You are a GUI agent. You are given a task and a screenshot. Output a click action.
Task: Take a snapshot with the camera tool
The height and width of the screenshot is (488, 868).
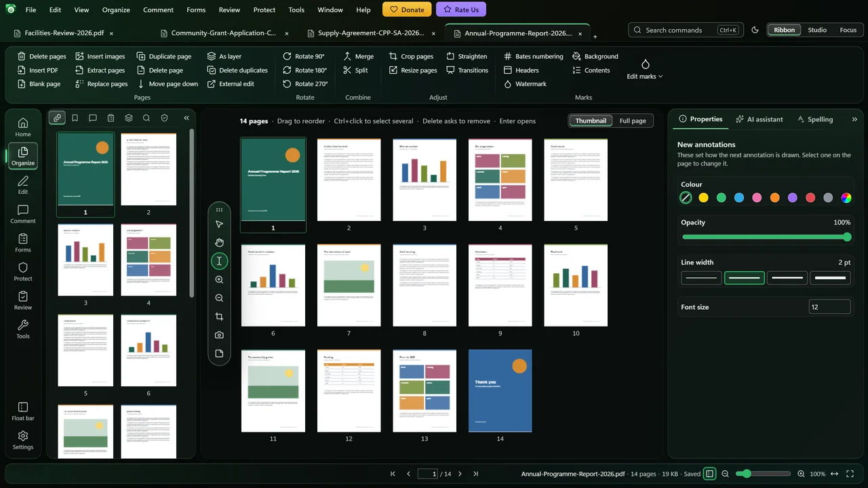pos(219,335)
